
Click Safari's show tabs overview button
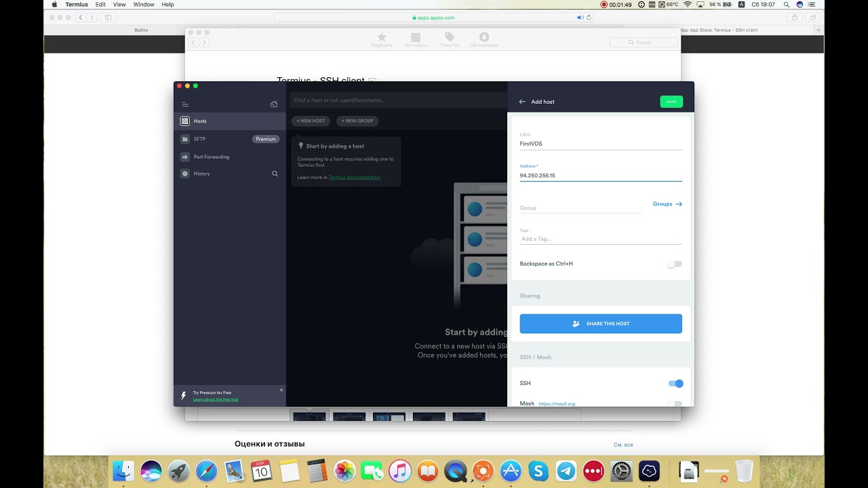pos(812,18)
